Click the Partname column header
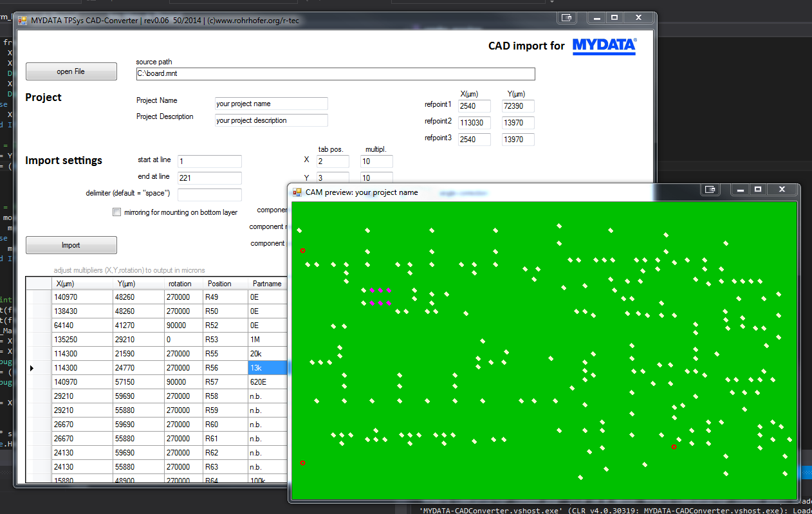This screenshot has width=812, height=514. [268, 283]
